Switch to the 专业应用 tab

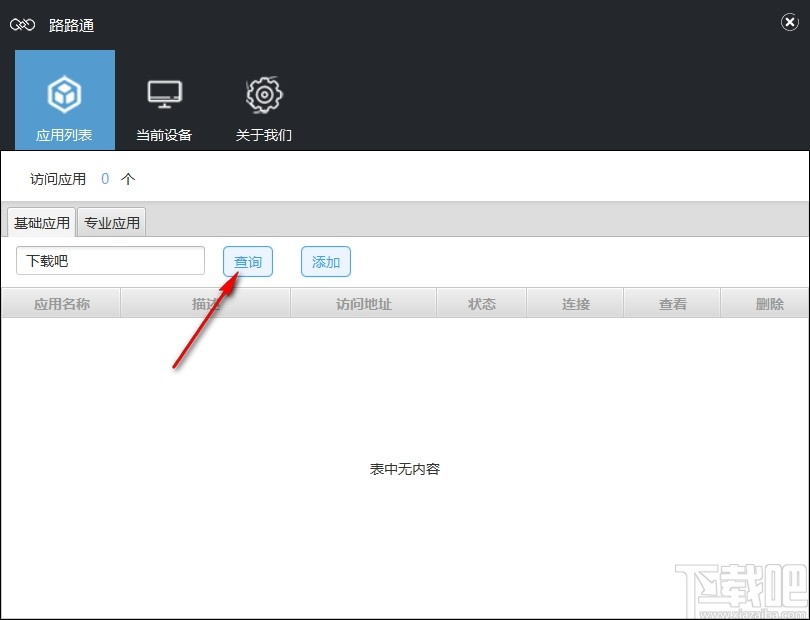pos(112,222)
